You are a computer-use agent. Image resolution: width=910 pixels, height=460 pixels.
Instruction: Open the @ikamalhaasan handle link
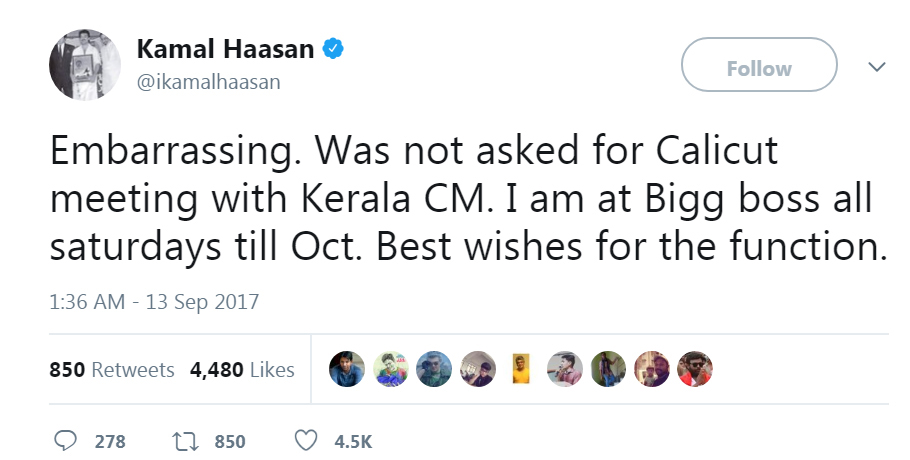[208, 82]
